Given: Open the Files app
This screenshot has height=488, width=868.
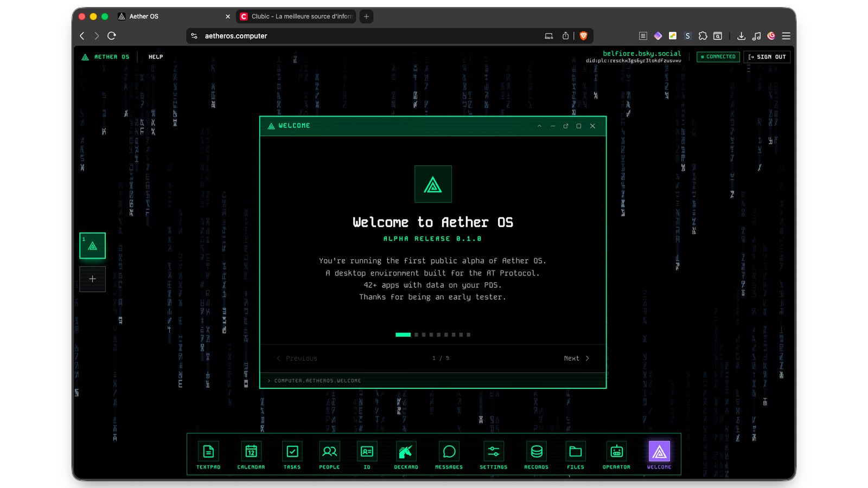Looking at the screenshot, I should pyautogui.click(x=576, y=455).
